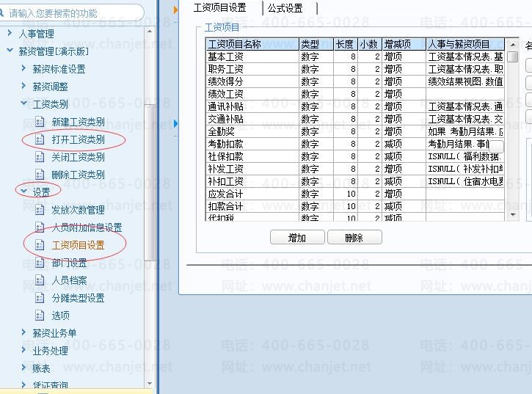Click the icon next to 人员档案
The width and height of the screenshot is (532, 394).
40,280
